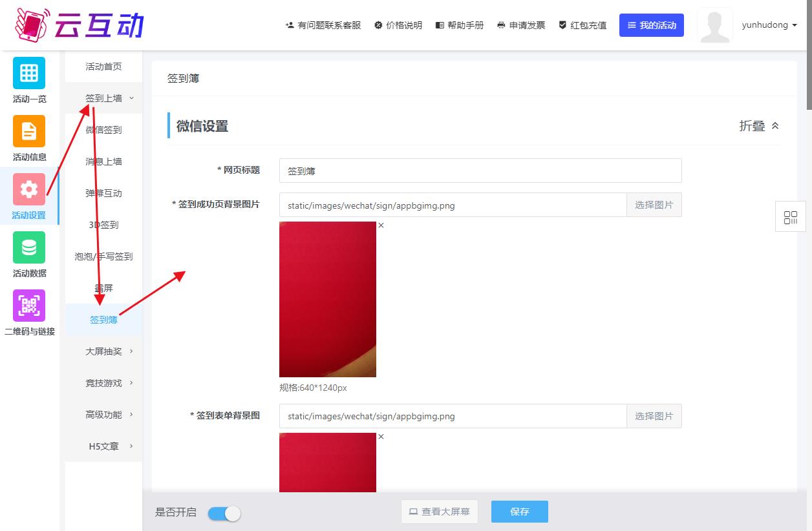Collapse the 微信设置 section with 折叠
The image size is (812, 531).
click(x=760, y=126)
